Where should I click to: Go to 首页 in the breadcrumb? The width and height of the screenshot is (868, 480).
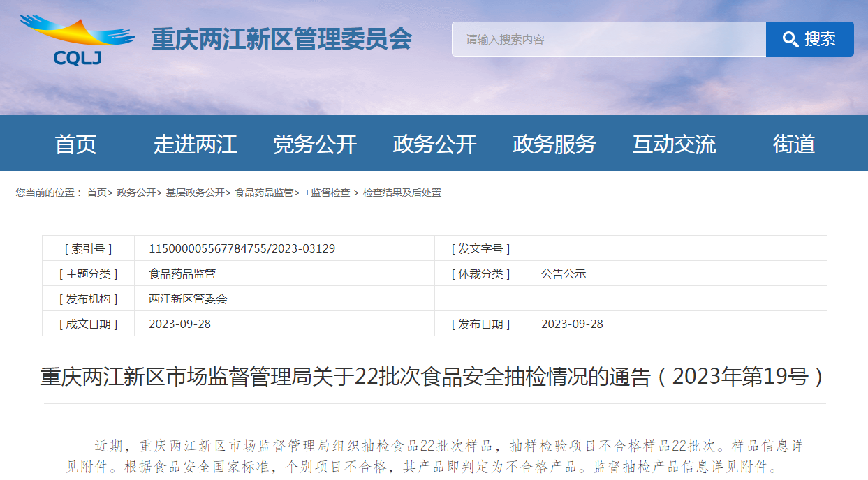click(97, 193)
